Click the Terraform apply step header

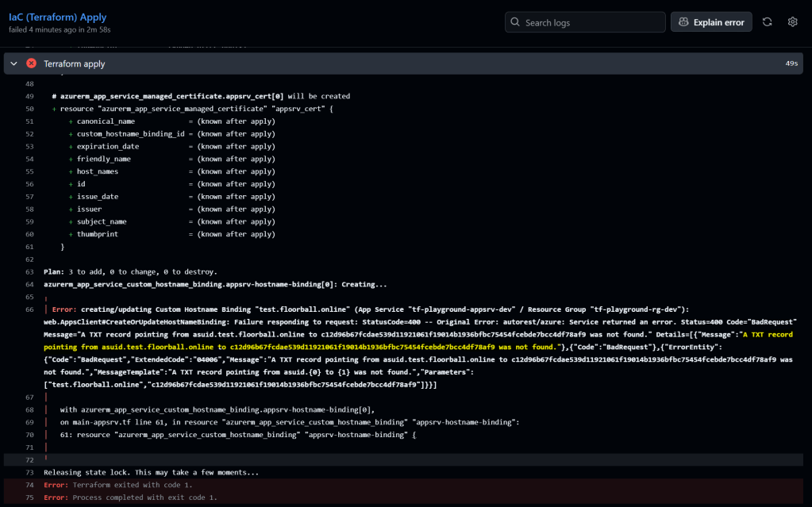(x=75, y=63)
